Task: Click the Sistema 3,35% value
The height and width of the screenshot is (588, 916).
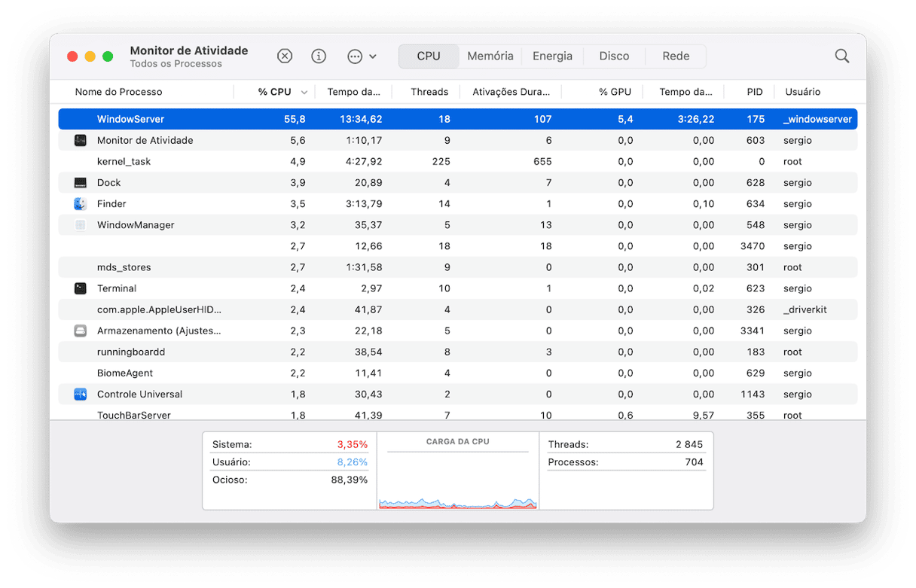Action: coord(352,445)
